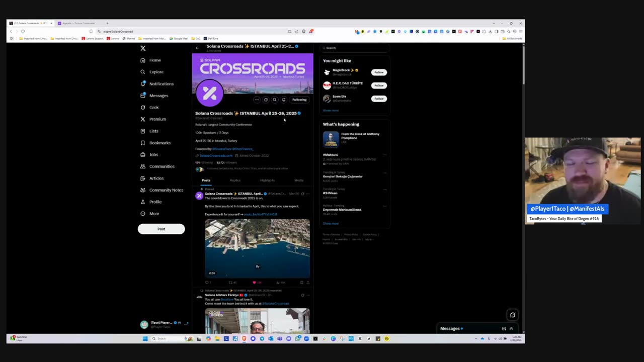The width and height of the screenshot is (644, 362).
Task: Click Show more under What's happening
Action: pos(331,224)
